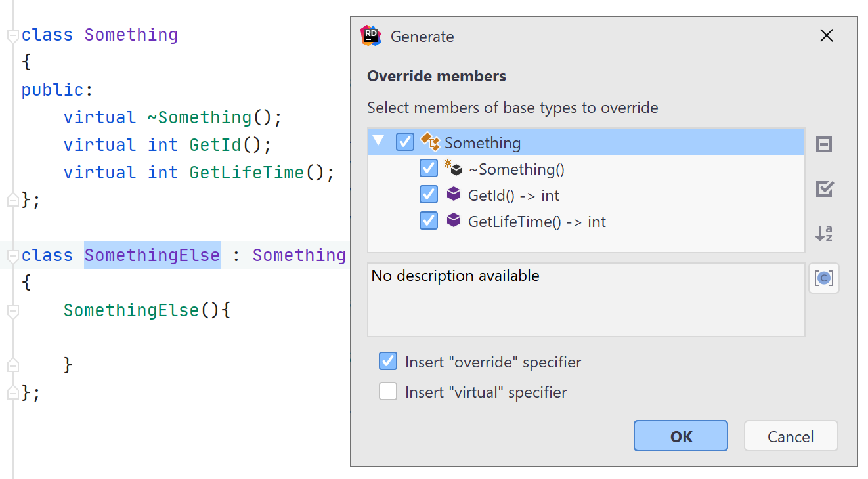Confirm generation with the OK button

(680, 436)
